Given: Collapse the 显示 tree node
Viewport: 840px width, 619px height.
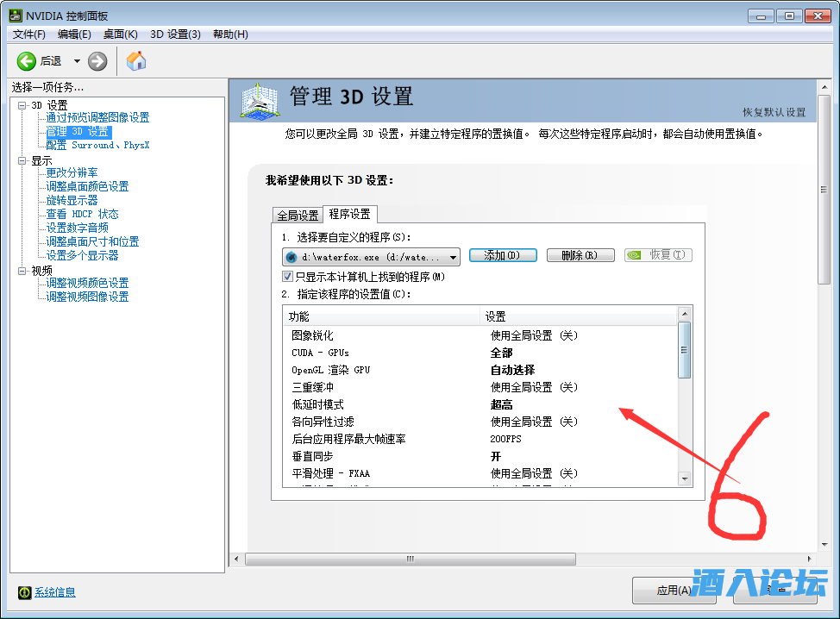Looking at the screenshot, I should point(22,160).
